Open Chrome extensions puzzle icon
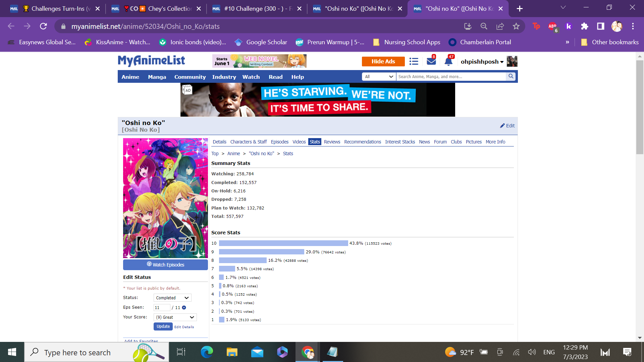 coord(585,26)
